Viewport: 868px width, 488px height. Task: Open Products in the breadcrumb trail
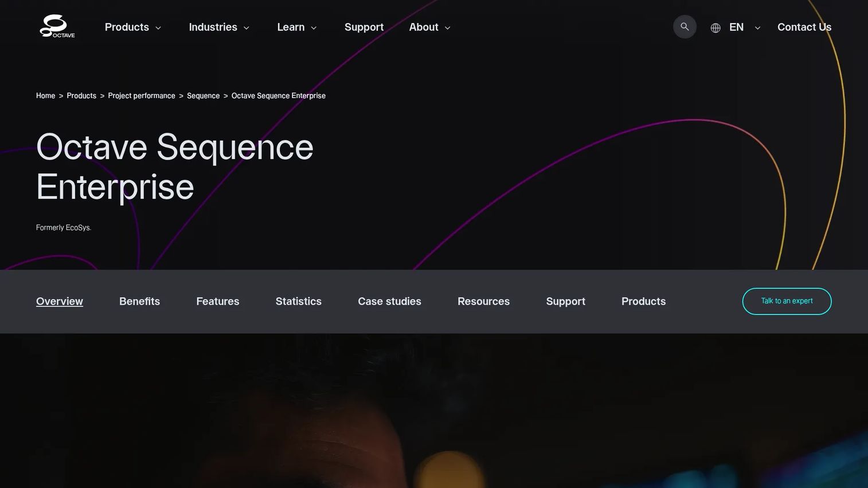click(x=81, y=96)
